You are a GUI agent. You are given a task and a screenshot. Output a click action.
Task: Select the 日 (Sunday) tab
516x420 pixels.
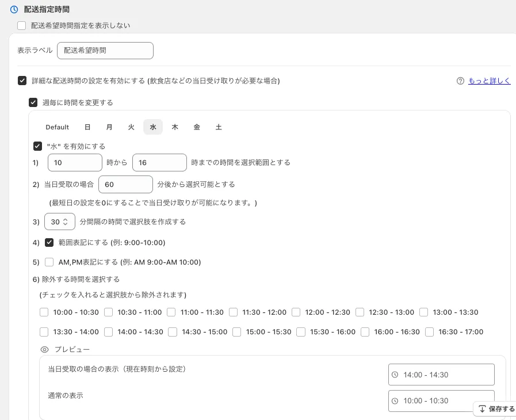87,127
